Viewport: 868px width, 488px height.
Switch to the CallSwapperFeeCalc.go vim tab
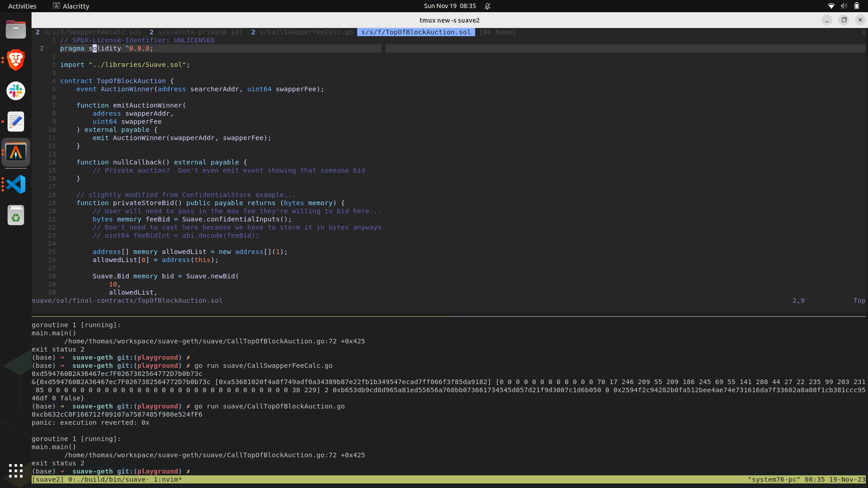(x=302, y=32)
